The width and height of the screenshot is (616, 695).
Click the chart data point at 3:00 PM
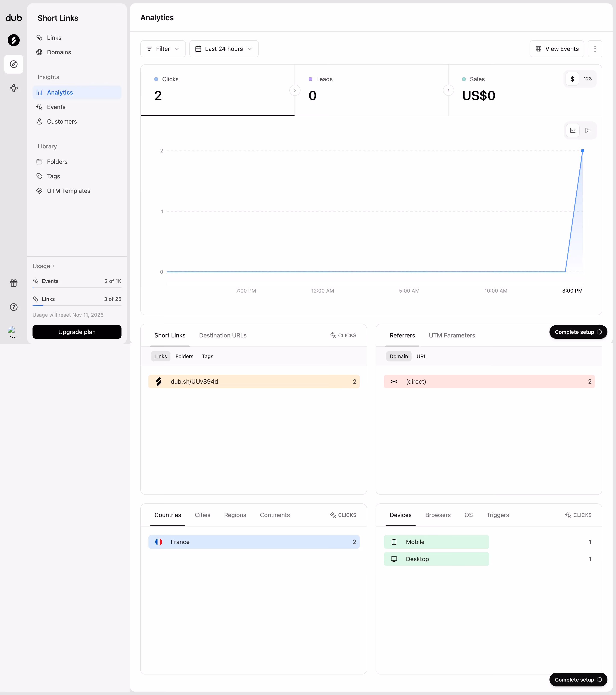click(583, 151)
